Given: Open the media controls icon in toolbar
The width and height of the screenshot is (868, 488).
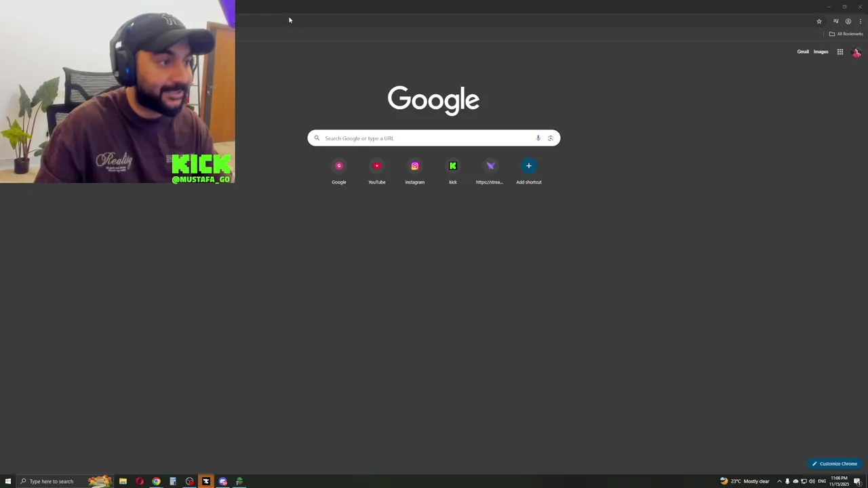Looking at the screenshot, I should (x=835, y=21).
